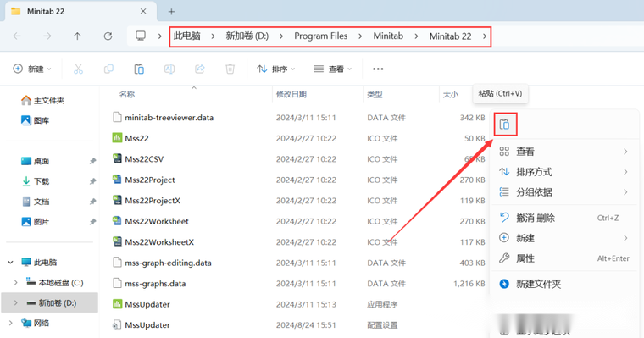Click the Delete trash icon in toolbar
This screenshot has width=644, height=338.
coord(230,69)
